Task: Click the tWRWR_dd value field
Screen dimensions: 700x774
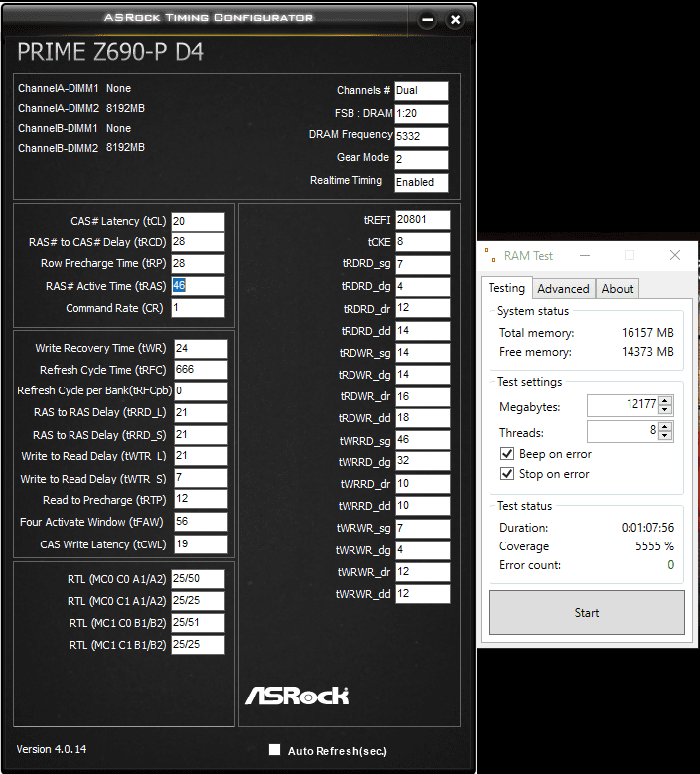Action: (423, 594)
